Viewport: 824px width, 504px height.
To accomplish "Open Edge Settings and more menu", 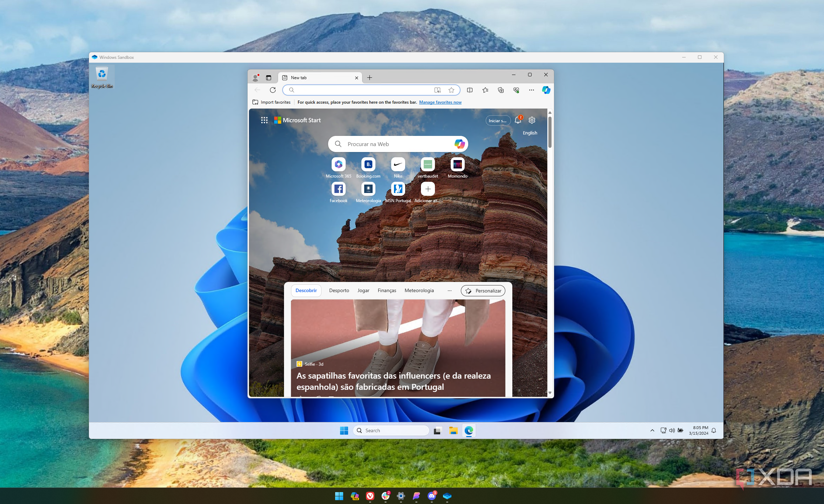I will click(532, 90).
